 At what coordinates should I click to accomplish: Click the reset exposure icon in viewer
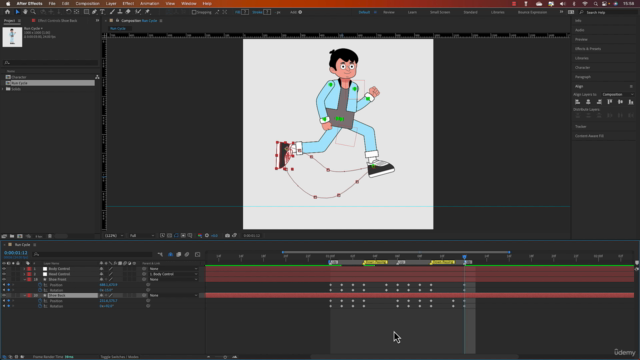point(207,236)
